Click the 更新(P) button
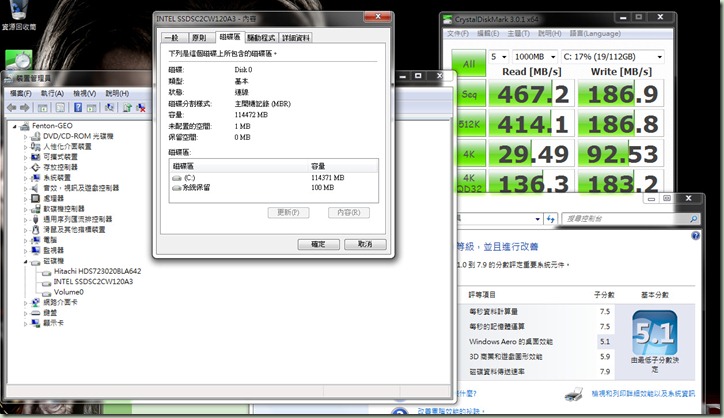Screen dimensions: 724x418 (289, 212)
